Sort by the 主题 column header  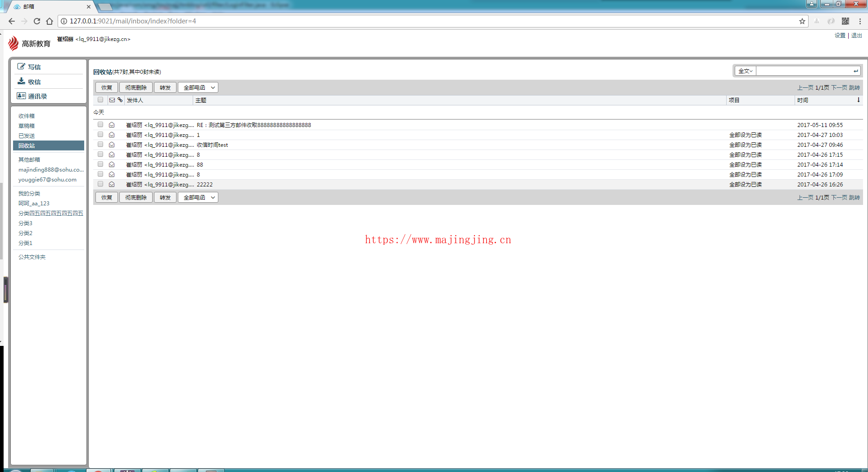[x=201, y=100]
